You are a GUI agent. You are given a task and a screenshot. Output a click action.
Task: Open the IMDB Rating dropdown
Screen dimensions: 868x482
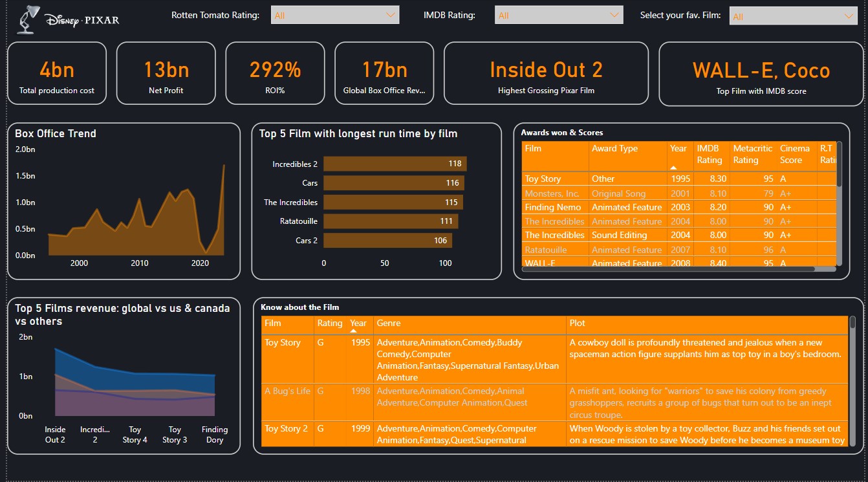point(559,15)
